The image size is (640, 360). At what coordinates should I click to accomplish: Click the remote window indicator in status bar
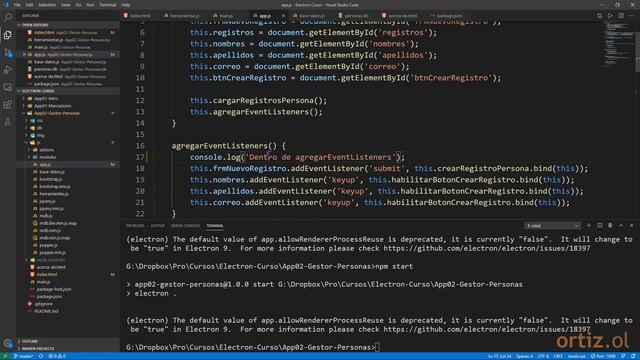[5, 356]
